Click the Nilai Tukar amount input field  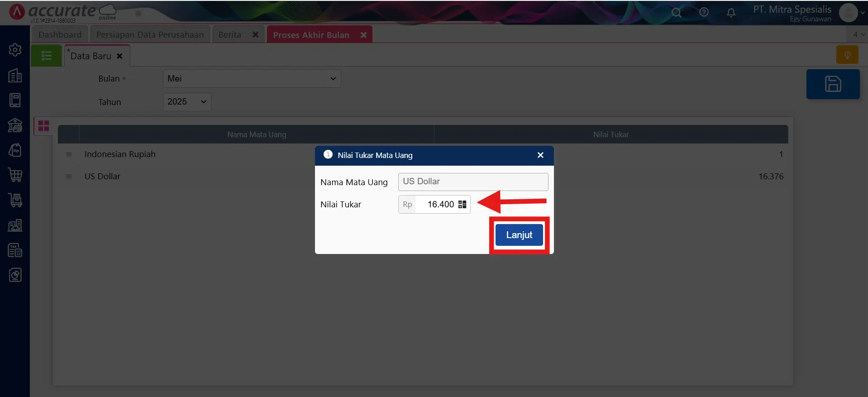[x=436, y=205]
